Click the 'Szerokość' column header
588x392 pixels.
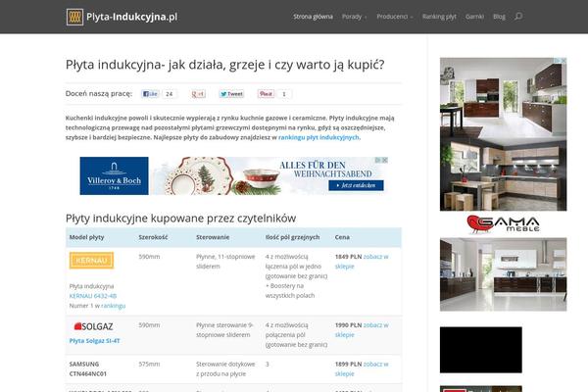153,237
